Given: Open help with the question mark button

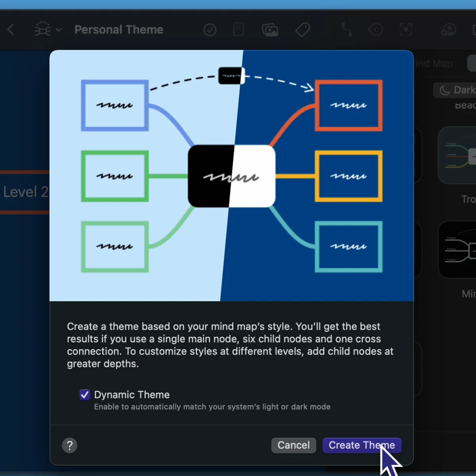Looking at the screenshot, I should pos(69,445).
